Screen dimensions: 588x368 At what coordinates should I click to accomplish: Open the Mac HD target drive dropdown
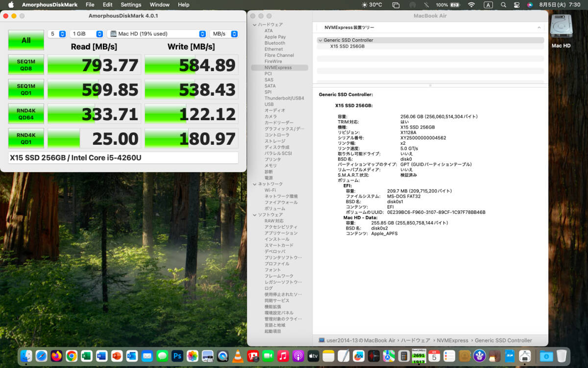tap(157, 34)
